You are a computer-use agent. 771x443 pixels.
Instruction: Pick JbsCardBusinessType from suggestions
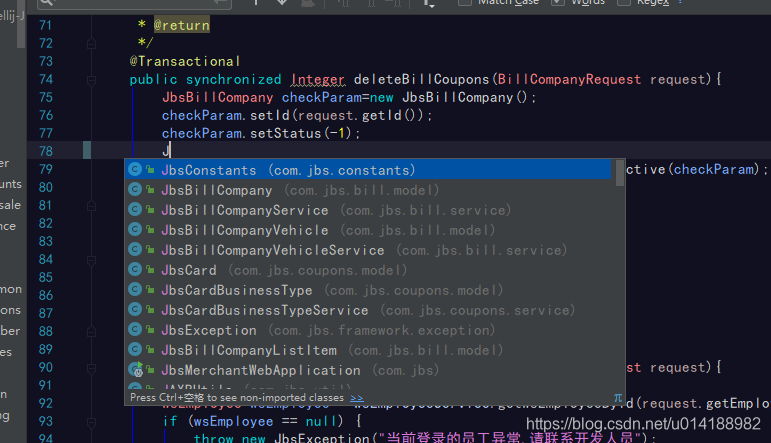click(368, 290)
